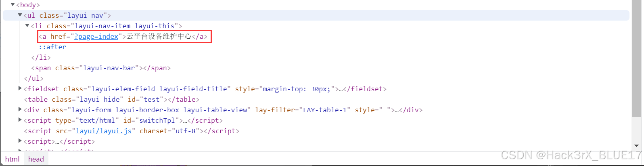
Task: Select the html breadcrumb item
Action: click(x=12, y=159)
